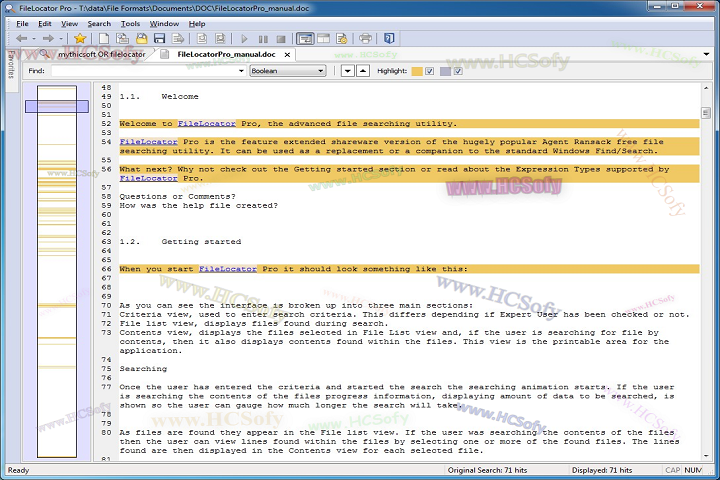The width and height of the screenshot is (720, 480).
Task: Open saved search with the folder icon
Action: pyautogui.click(x=141, y=39)
